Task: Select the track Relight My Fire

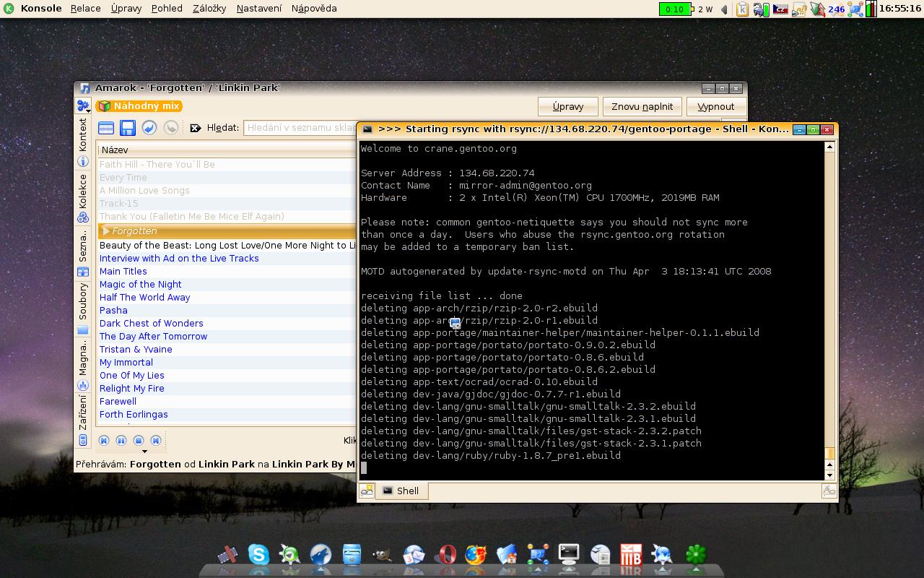Action: click(227, 389)
